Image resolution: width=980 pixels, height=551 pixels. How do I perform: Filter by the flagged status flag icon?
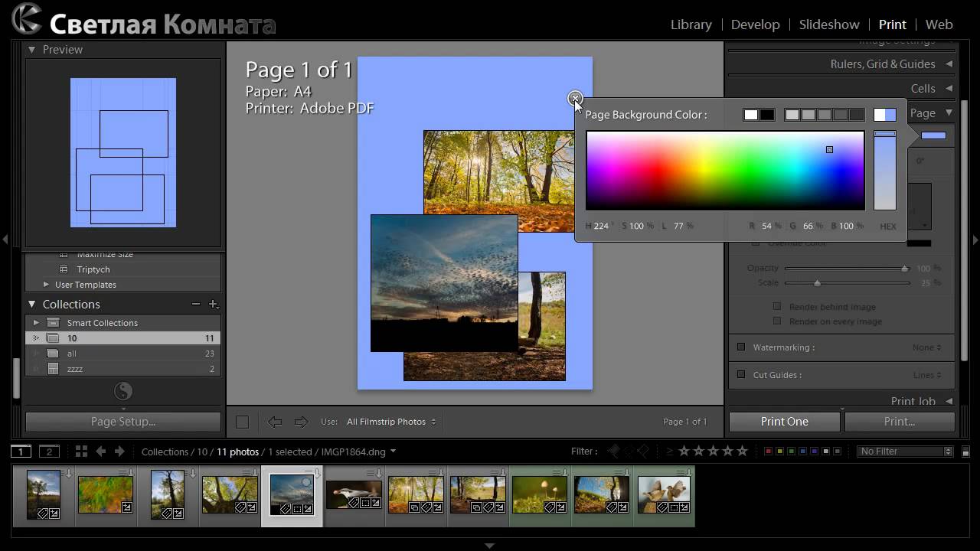614,452
